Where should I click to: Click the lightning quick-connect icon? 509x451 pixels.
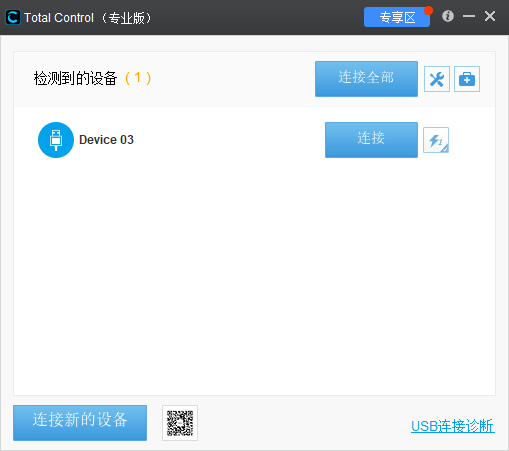click(436, 140)
